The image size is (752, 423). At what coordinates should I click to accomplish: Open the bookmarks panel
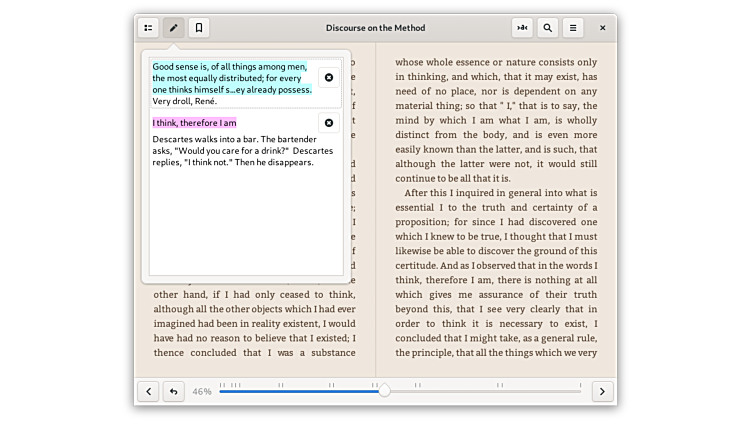click(199, 28)
